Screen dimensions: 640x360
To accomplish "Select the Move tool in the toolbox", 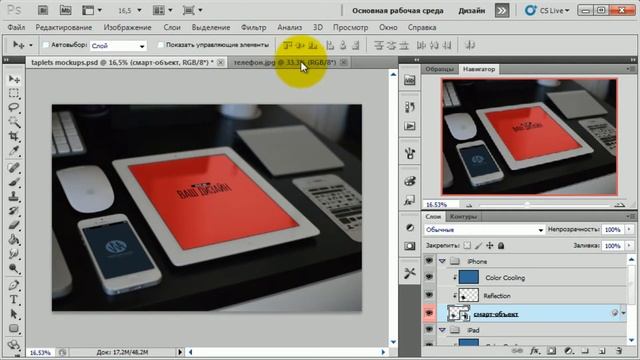I will point(14,79).
